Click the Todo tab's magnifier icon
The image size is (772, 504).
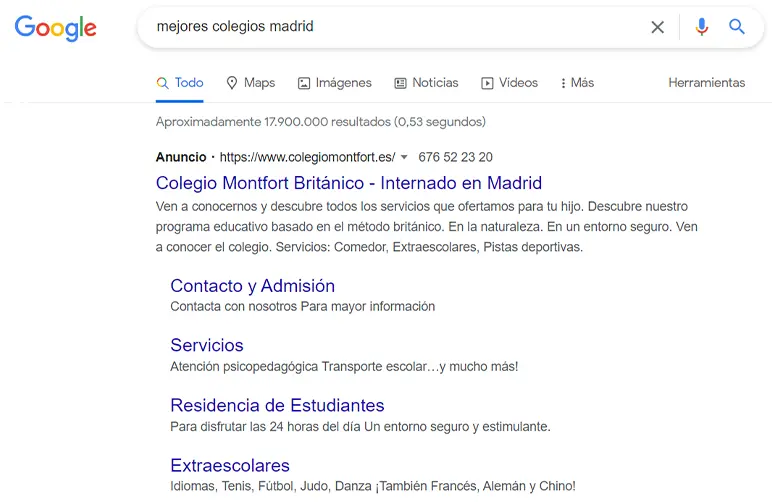162,83
